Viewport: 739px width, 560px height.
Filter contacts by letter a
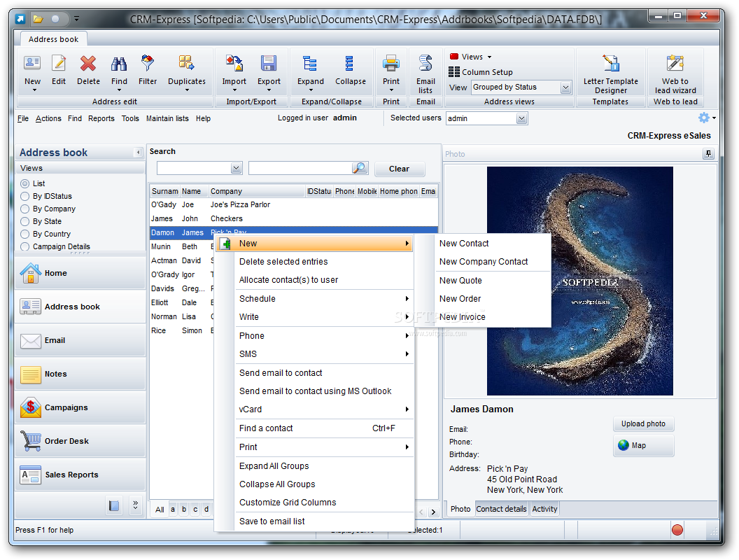pyautogui.click(x=173, y=510)
